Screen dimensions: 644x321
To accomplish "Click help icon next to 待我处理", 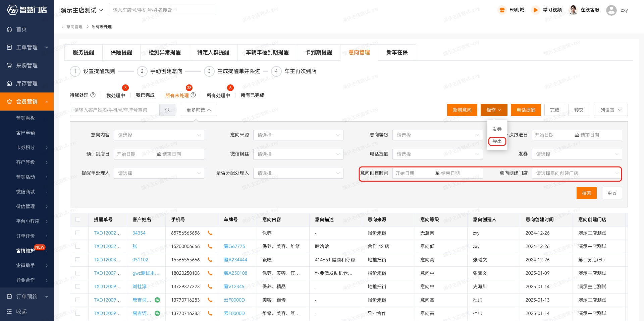I will tap(93, 95).
